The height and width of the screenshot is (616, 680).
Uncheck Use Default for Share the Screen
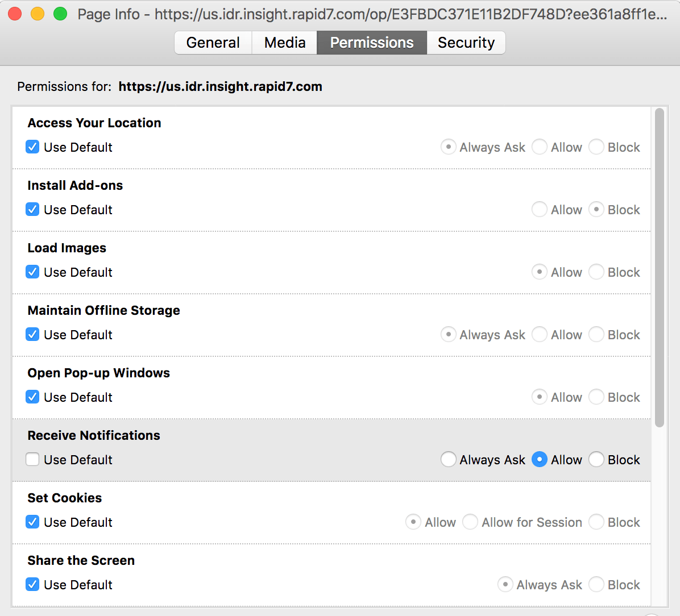[32, 584]
